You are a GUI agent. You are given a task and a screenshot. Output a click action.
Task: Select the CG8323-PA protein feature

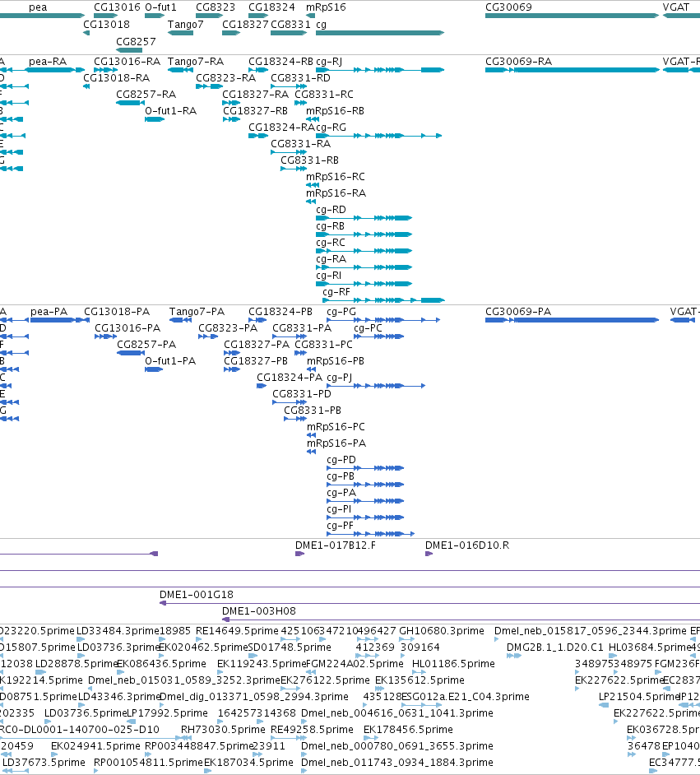click(208, 336)
